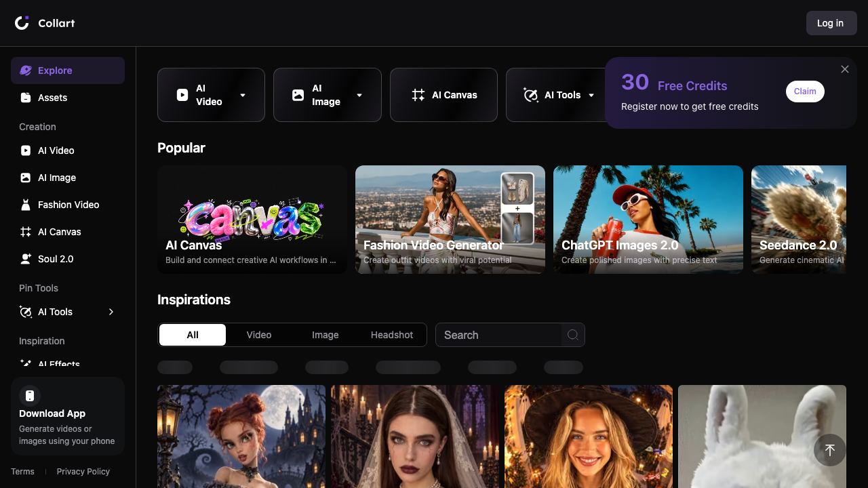Expand the top AI Image dropdown arrow
868x488 pixels.
[x=359, y=95]
